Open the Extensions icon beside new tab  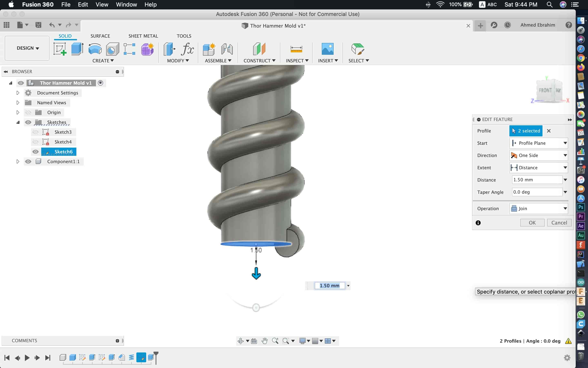click(x=494, y=25)
